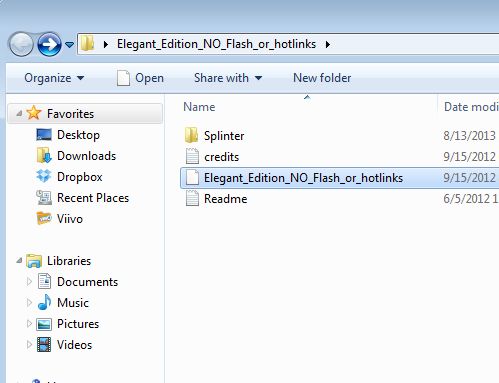This screenshot has width=499, height=383.
Task: Open Videos library
Action: pyautogui.click(x=74, y=345)
